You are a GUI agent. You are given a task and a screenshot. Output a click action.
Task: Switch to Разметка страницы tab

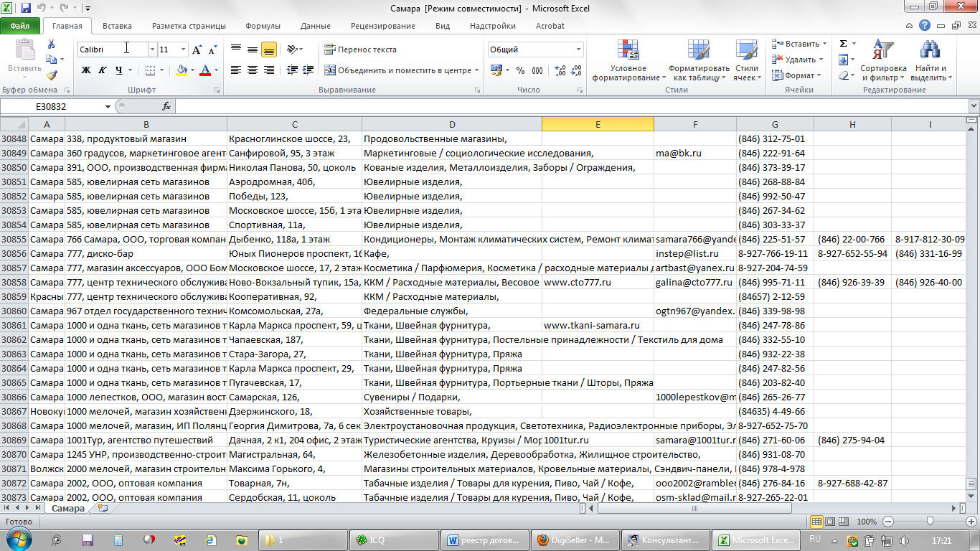click(189, 26)
